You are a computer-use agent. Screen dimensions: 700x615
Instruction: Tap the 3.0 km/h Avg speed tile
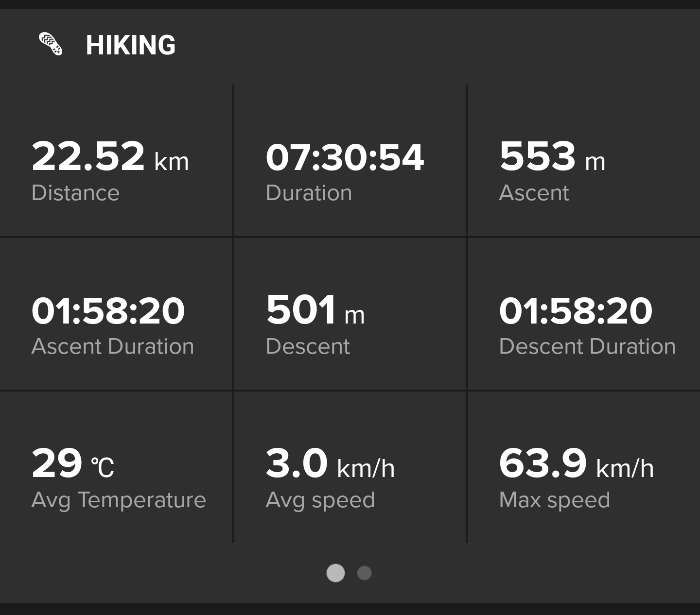pos(350,467)
